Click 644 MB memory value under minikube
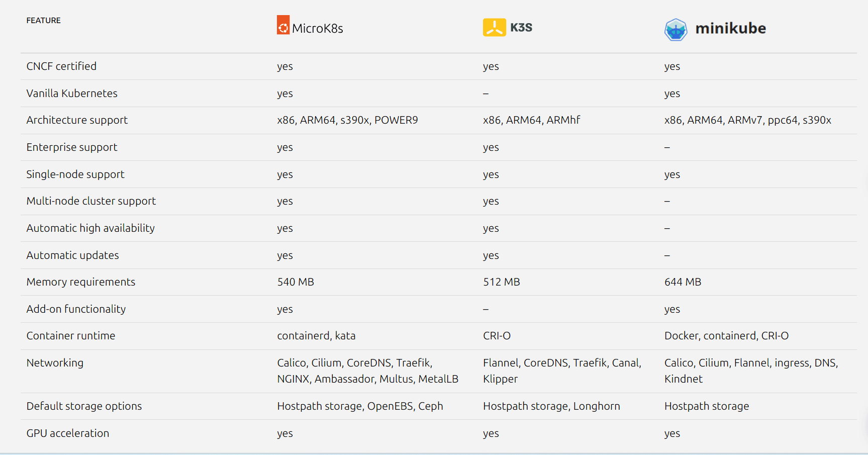This screenshot has height=455, width=868. coord(683,282)
